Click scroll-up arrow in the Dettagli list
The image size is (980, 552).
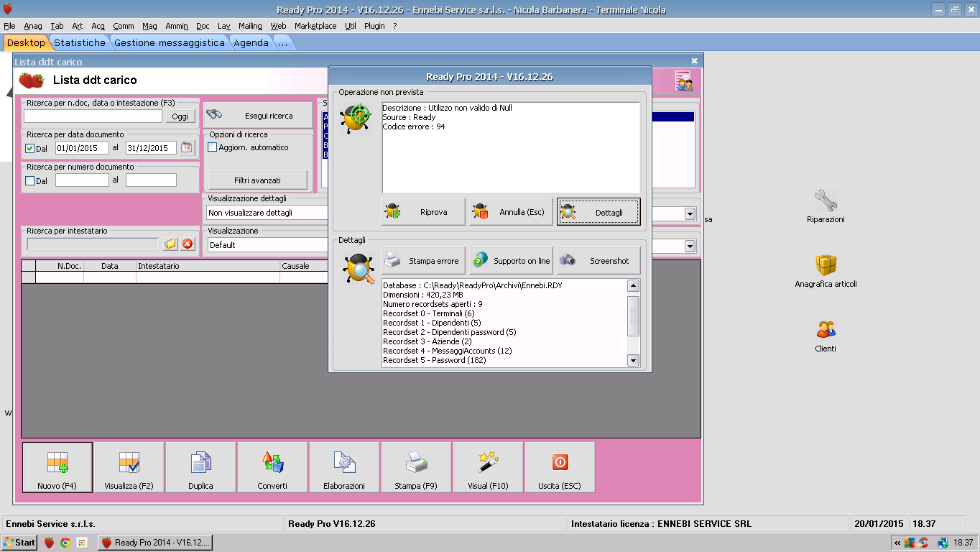[633, 285]
